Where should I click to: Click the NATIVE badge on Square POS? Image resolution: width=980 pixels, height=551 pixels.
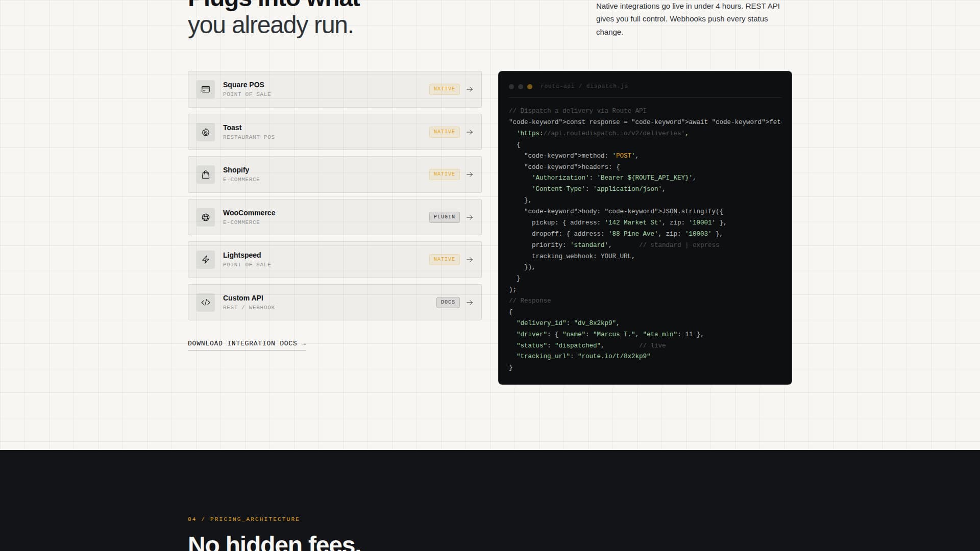pyautogui.click(x=444, y=89)
